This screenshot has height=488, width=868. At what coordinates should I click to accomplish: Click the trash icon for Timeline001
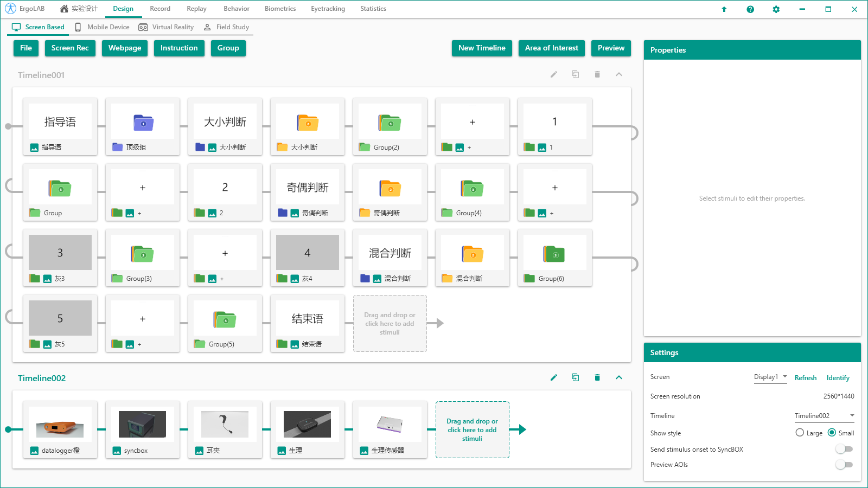(x=597, y=74)
